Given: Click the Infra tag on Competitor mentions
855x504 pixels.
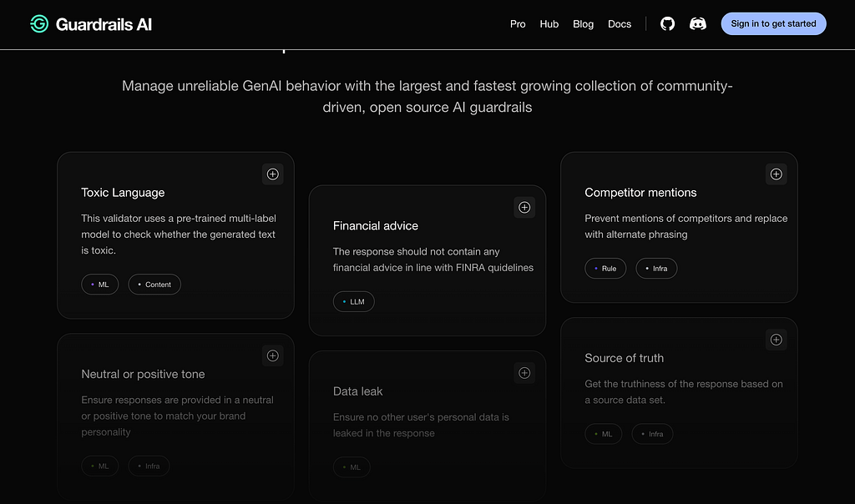Looking at the screenshot, I should coord(656,269).
